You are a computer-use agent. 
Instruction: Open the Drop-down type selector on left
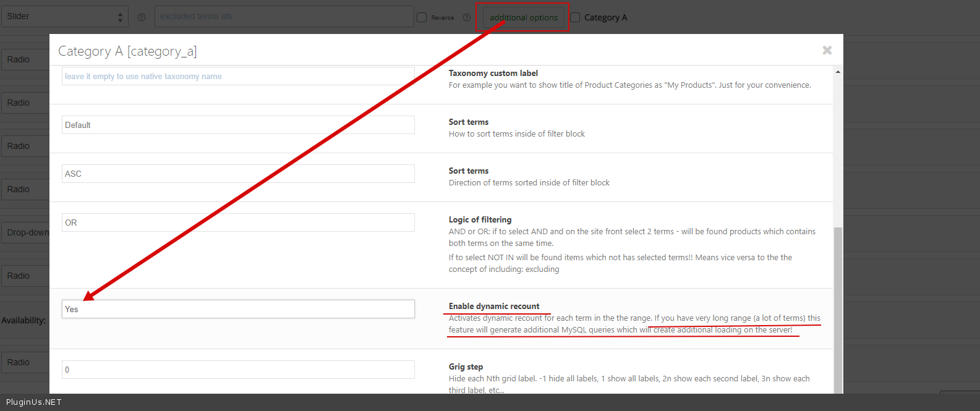(26, 232)
